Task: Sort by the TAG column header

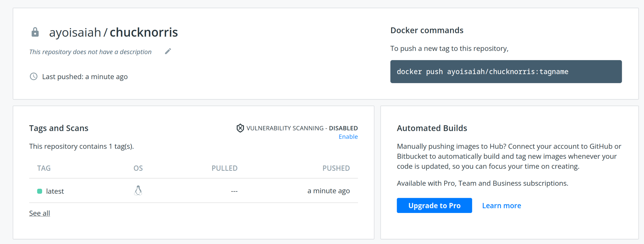Action: point(44,168)
